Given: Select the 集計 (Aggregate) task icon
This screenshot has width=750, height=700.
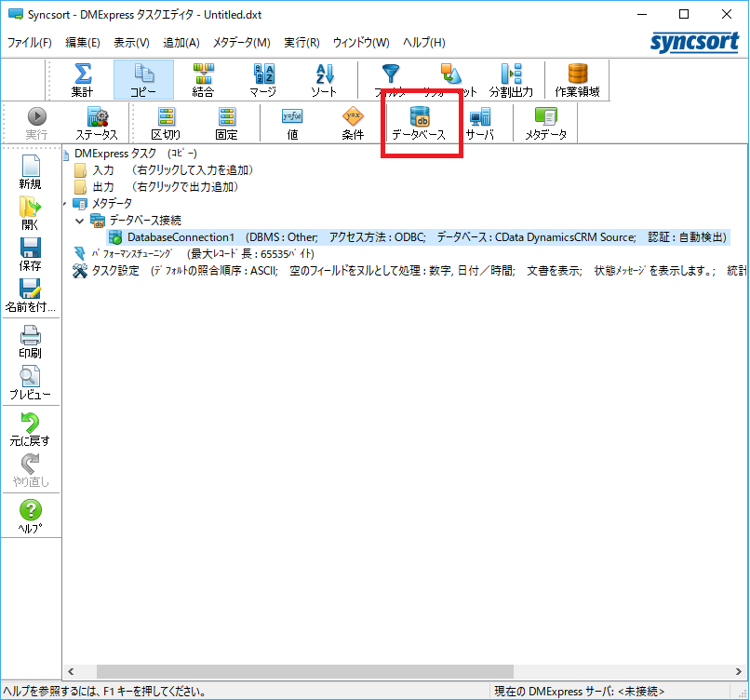Looking at the screenshot, I should (82, 79).
